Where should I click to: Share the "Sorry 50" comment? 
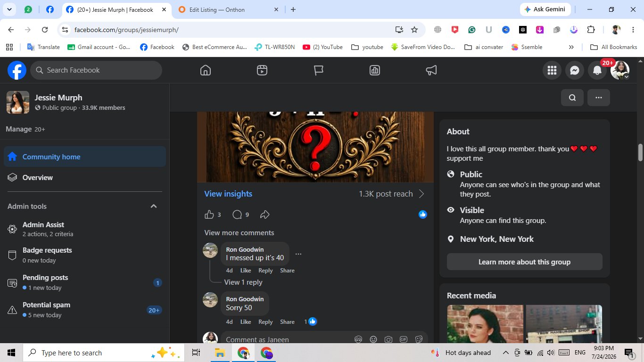(x=287, y=322)
